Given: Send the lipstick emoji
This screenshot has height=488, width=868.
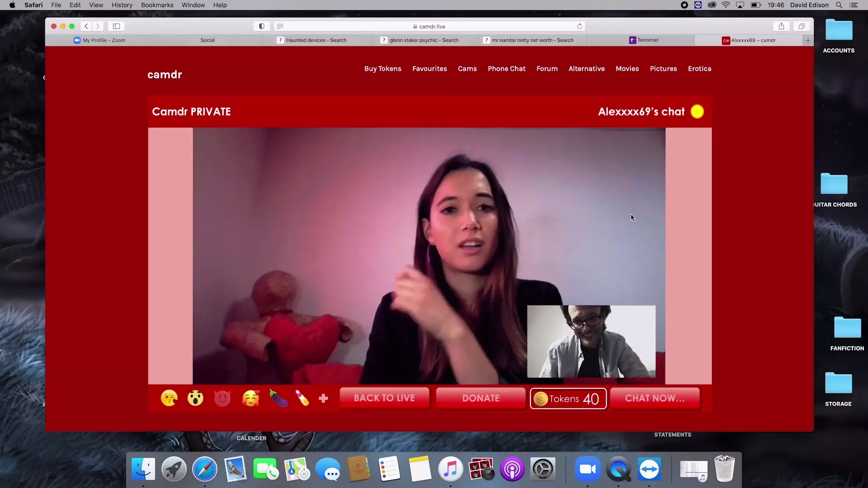Looking at the screenshot, I should 302,398.
